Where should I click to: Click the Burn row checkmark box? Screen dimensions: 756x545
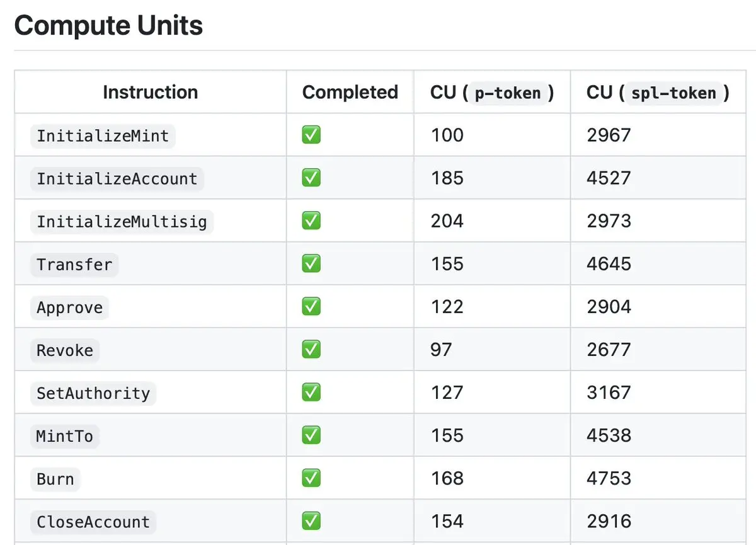(311, 478)
